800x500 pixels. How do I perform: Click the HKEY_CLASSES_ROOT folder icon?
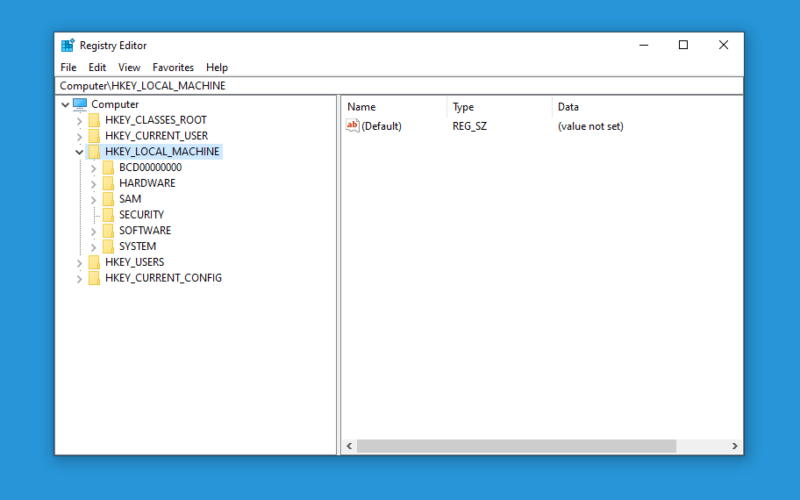(x=94, y=120)
